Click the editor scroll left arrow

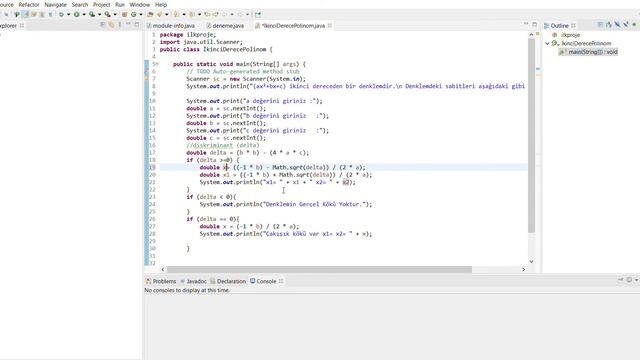163,269
